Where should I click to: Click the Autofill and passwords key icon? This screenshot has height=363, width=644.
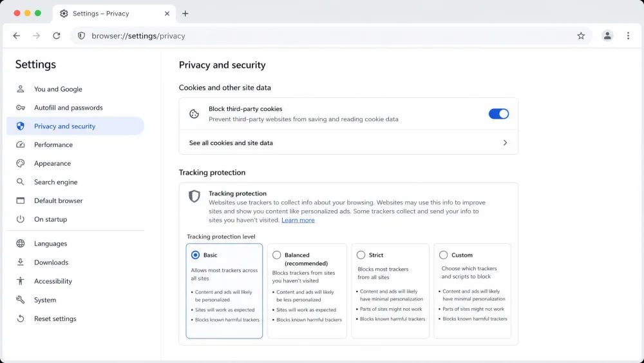(x=20, y=108)
